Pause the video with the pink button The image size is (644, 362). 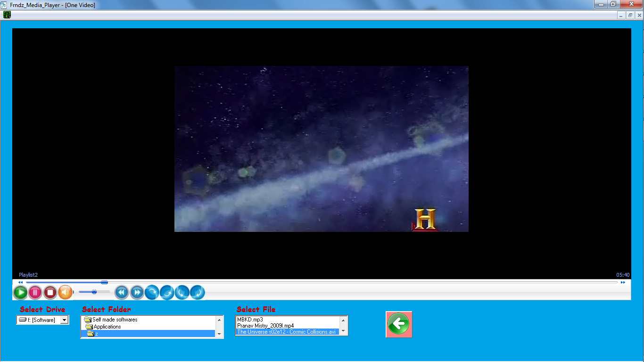(35, 293)
